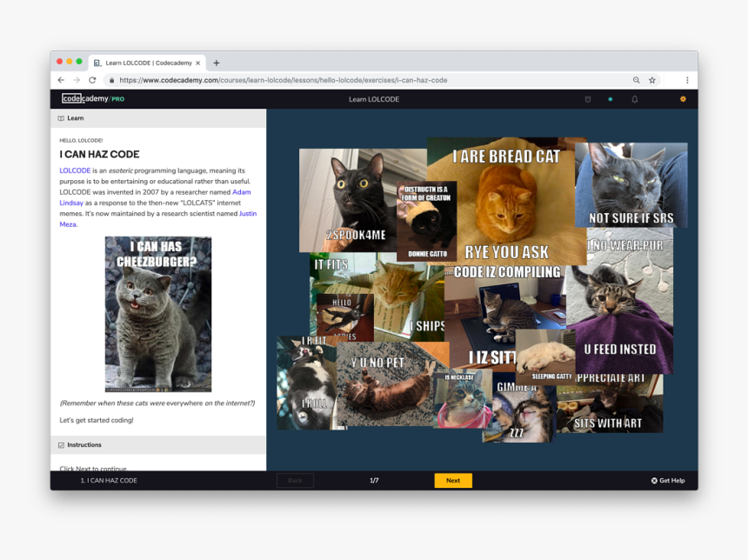Viewport: 748px width, 560px height.
Task: Click the 'I CAN HAZ CODE' heading
Action: pyautogui.click(x=99, y=154)
